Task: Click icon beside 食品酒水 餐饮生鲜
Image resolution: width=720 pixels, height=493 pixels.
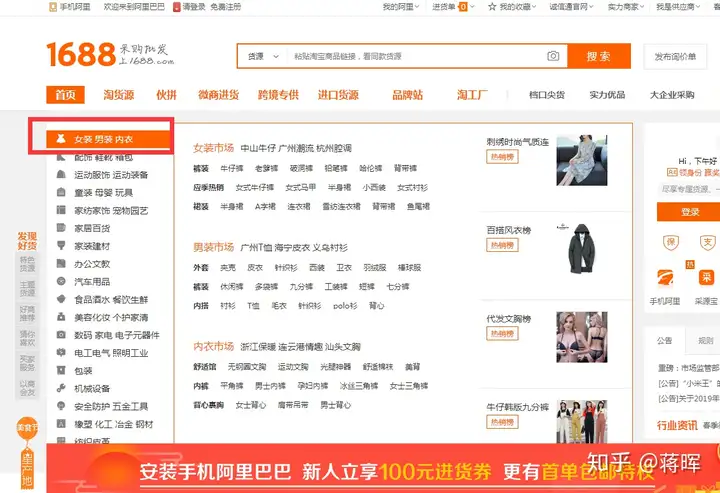Action: (61, 299)
